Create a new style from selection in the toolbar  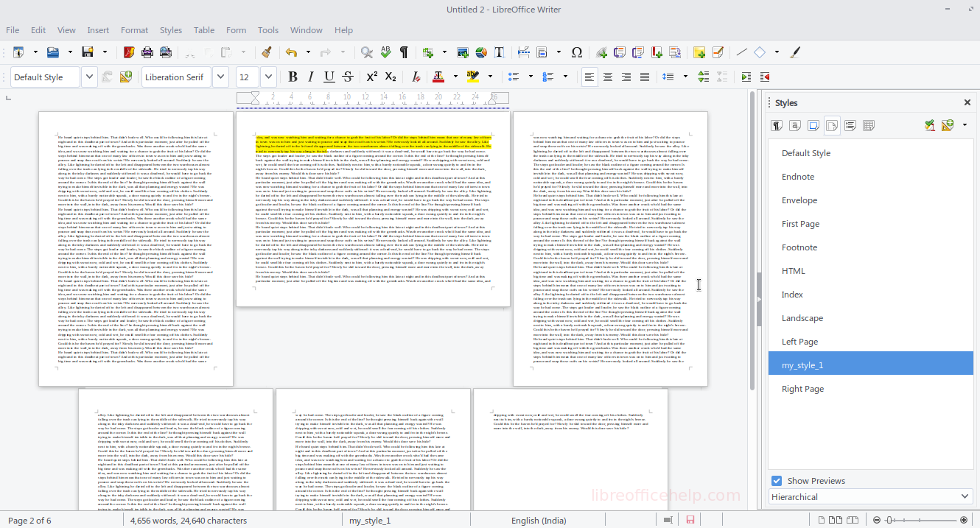pyautogui.click(x=125, y=77)
